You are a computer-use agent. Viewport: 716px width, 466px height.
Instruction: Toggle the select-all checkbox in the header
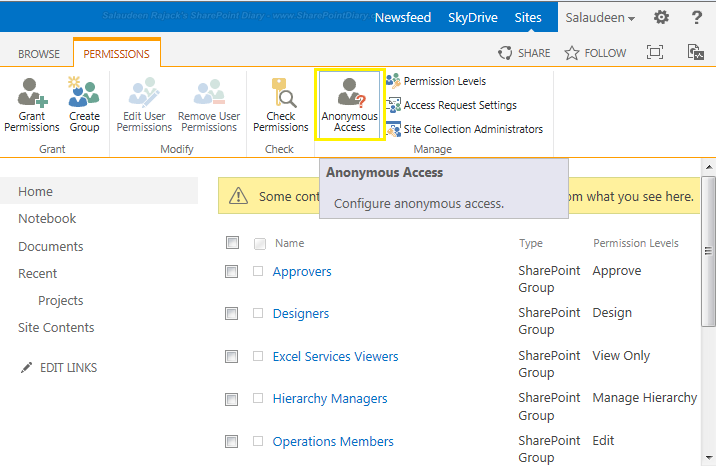click(232, 243)
